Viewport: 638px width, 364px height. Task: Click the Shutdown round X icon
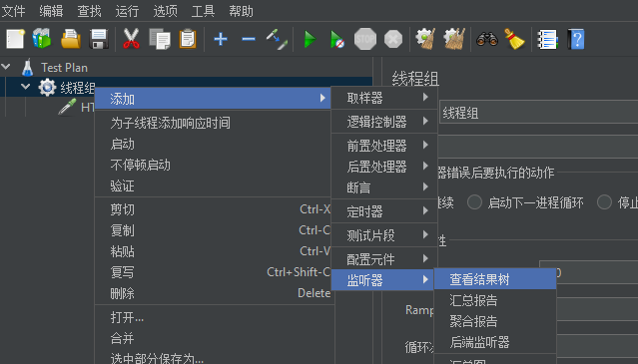[393, 40]
